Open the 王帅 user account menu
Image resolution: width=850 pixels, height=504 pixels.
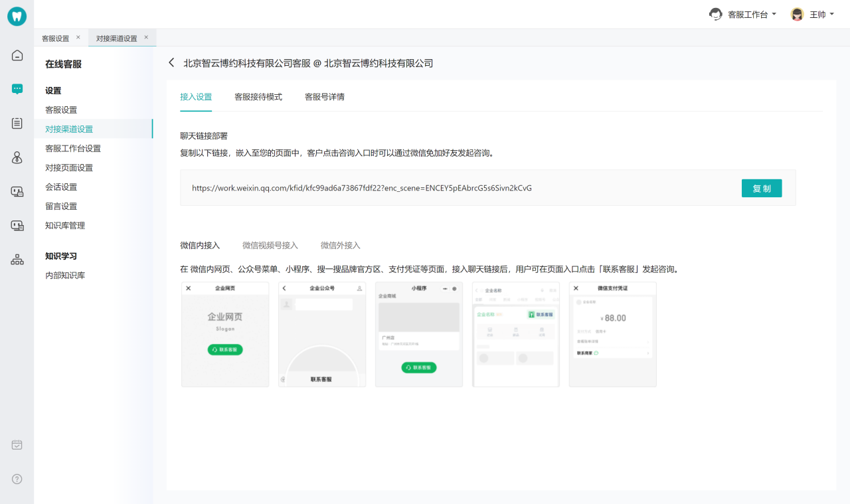click(x=813, y=14)
